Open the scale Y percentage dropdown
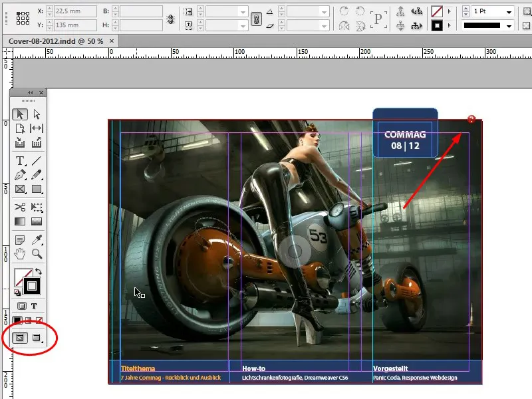The width and height of the screenshot is (532, 399). coord(243,26)
